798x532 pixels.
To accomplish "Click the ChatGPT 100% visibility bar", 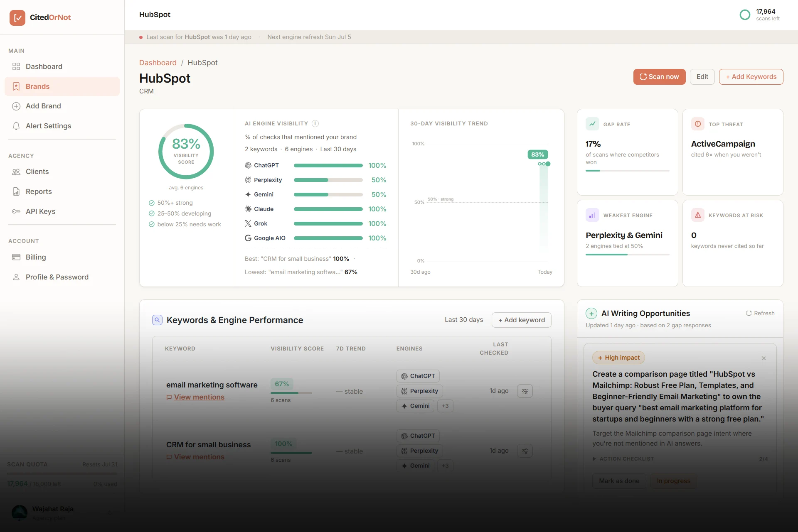I will [x=328, y=165].
